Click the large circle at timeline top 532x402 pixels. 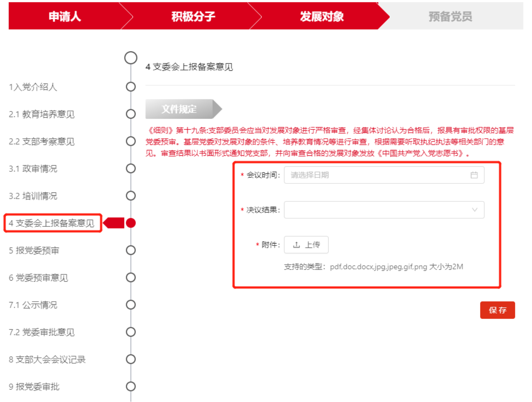(131, 58)
